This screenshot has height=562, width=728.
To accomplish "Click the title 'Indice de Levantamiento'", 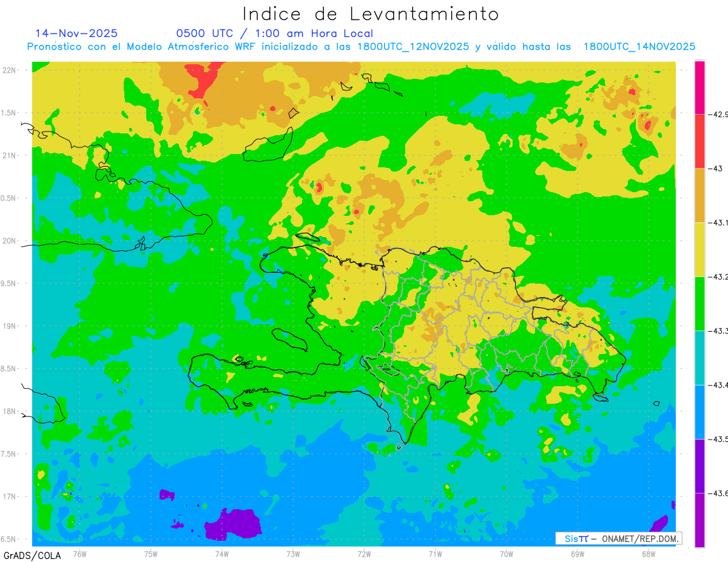I will [371, 14].
